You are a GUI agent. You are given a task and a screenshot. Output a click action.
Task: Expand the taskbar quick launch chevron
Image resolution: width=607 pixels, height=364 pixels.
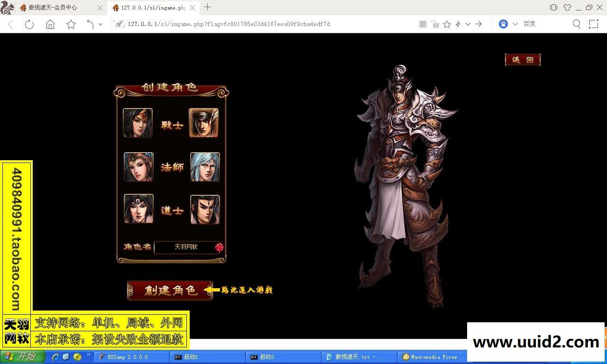[x=88, y=354]
